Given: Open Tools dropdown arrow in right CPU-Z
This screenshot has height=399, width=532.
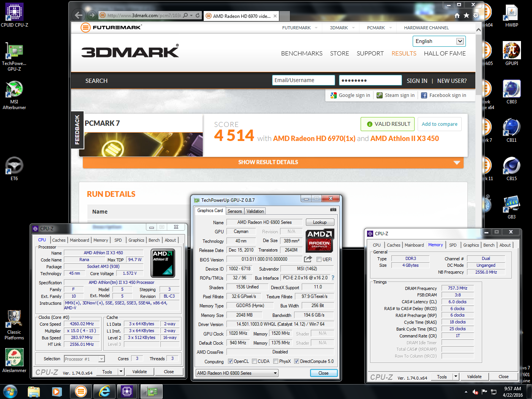Looking at the screenshot, I should click(x=456, y=377).
